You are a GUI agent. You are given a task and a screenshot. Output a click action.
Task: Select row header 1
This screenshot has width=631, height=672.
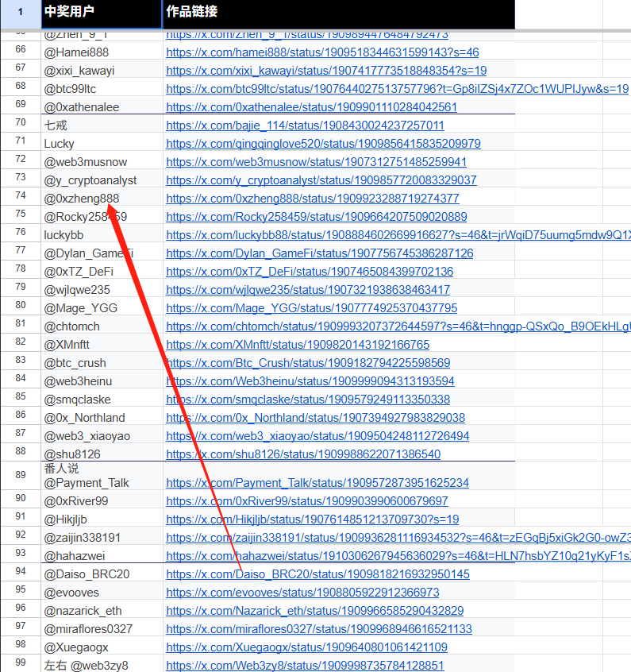point(21,14)
